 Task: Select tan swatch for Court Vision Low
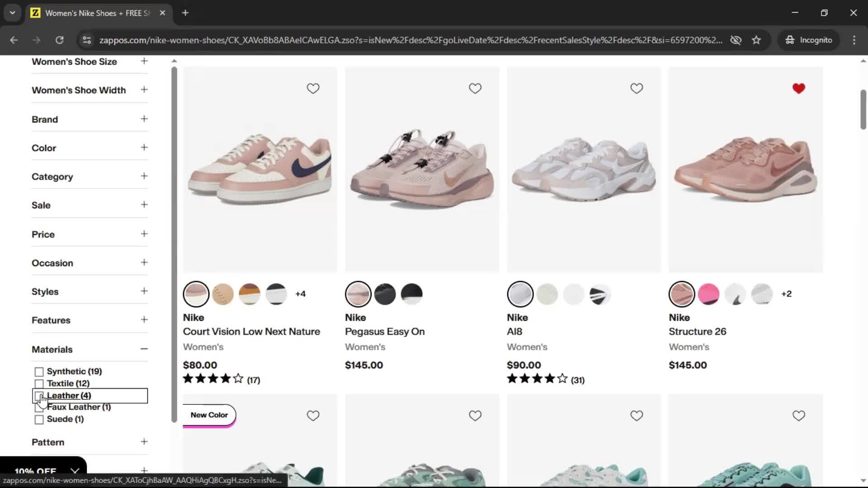click(x=223, y=294)
